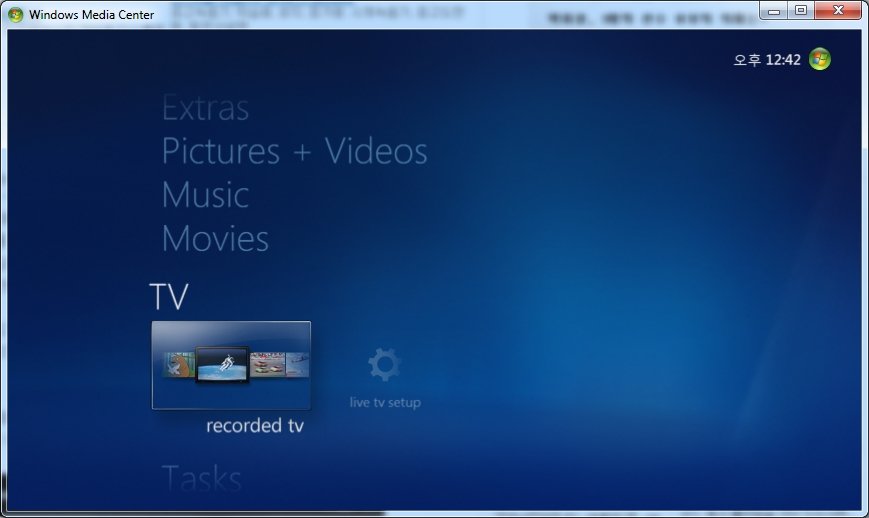Switch to the Movies category

215,239
